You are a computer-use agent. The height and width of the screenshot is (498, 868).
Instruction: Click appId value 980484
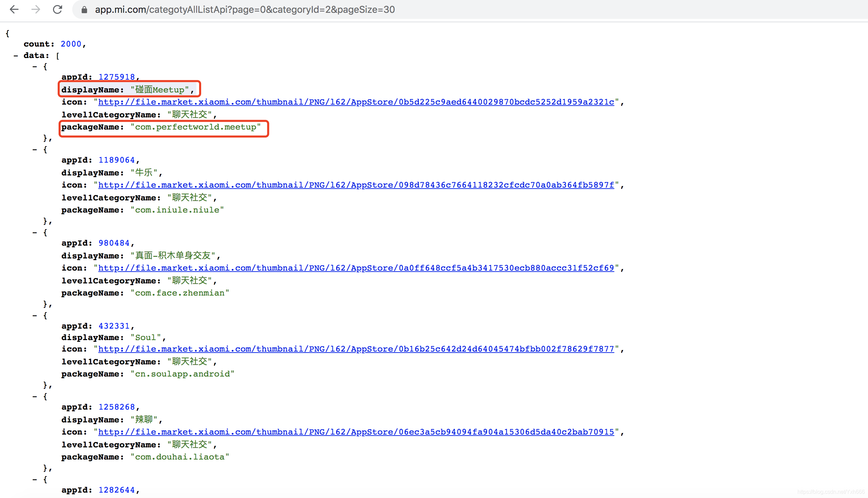click(x=114, y=243)
